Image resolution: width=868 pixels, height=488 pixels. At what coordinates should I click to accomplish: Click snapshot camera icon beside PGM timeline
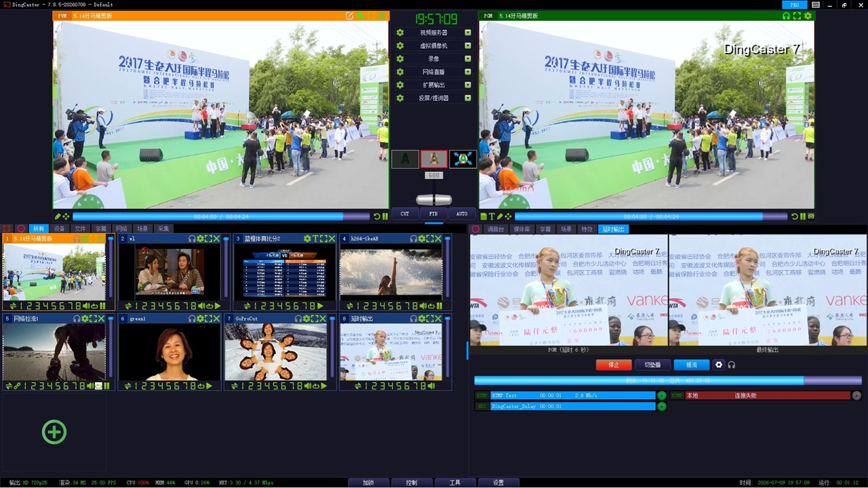[811, 216]
